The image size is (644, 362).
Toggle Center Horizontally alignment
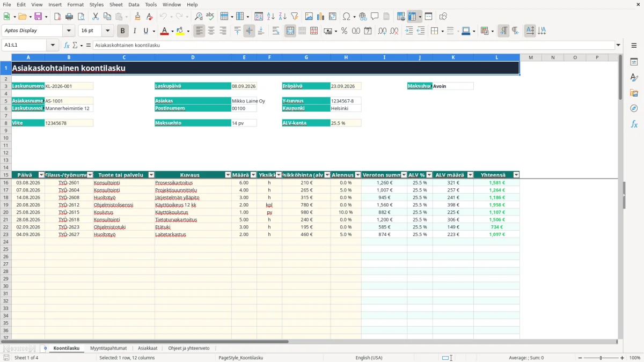[x=211, y=31]
